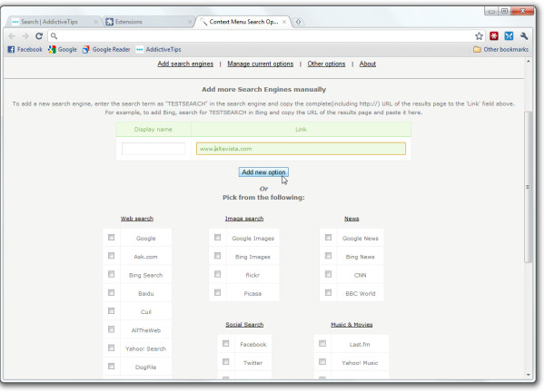
Task: Enable the Google News checkbox
Action: pyautogui.click(x=328, y=238)
